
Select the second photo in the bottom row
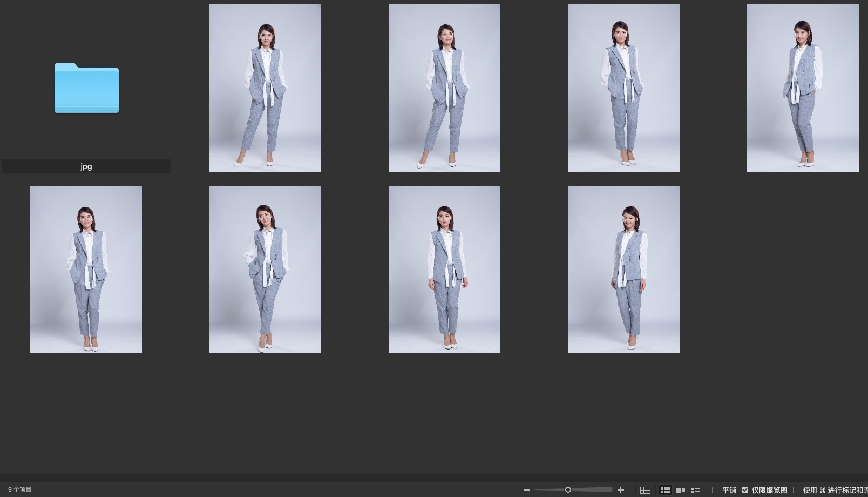[x=265, y=270]
